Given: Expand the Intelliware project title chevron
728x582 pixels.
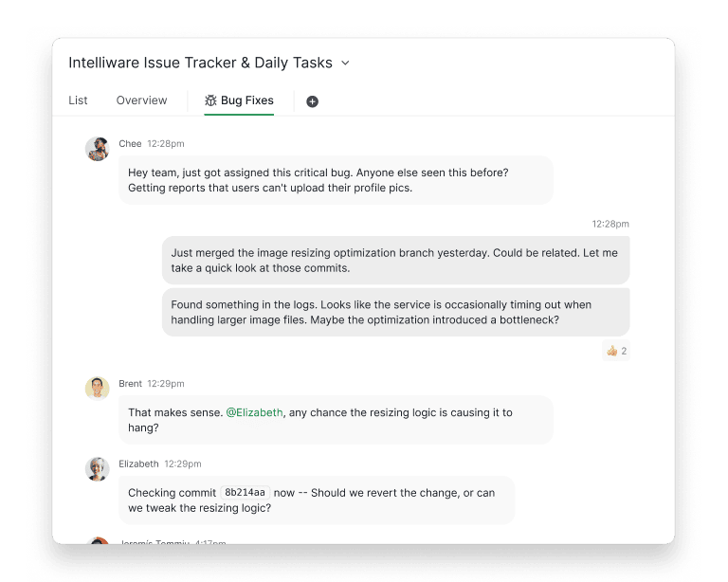Looking at the screenshot, I should pos(345,64).
